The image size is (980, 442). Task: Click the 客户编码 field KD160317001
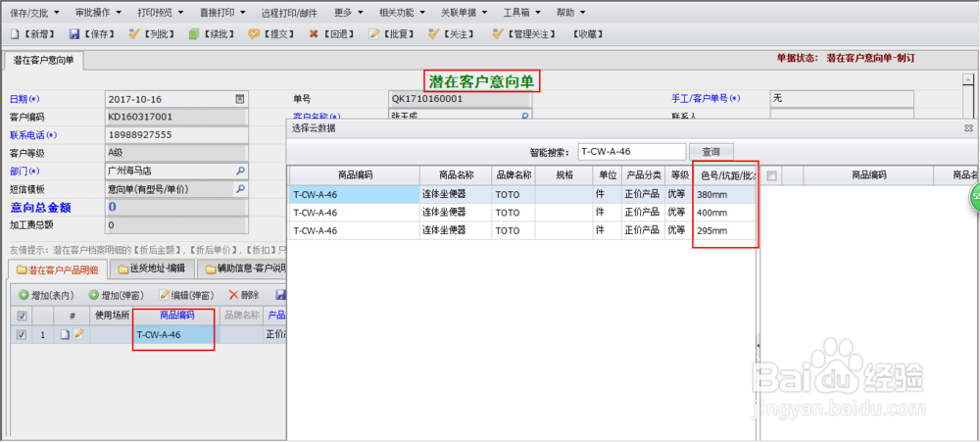pos(176,117)
